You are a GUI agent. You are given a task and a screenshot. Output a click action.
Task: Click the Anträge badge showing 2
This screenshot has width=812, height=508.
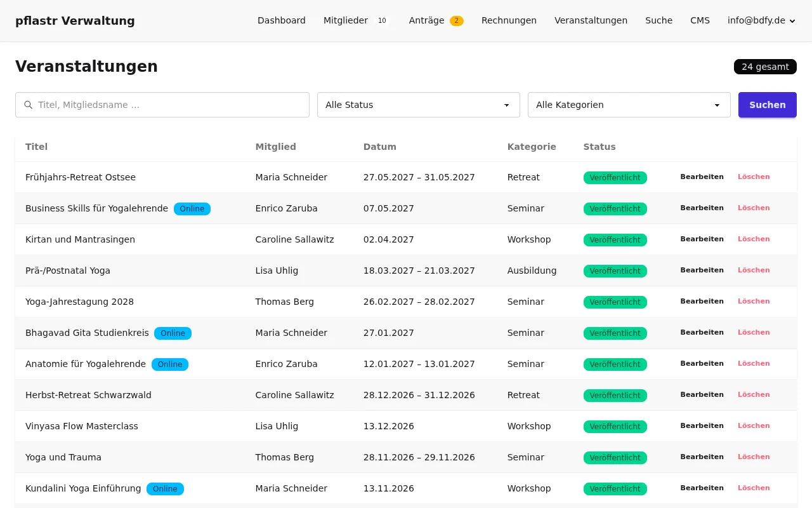(x=456, y=21)
